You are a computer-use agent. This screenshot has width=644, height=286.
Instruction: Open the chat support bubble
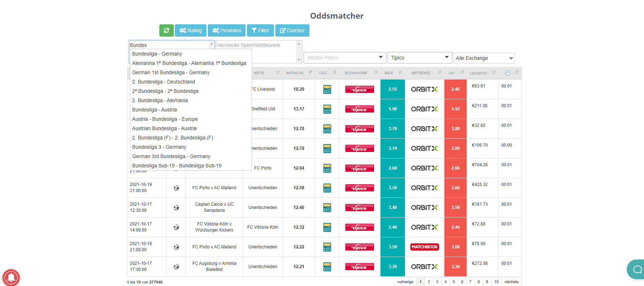tap(636, 270)
